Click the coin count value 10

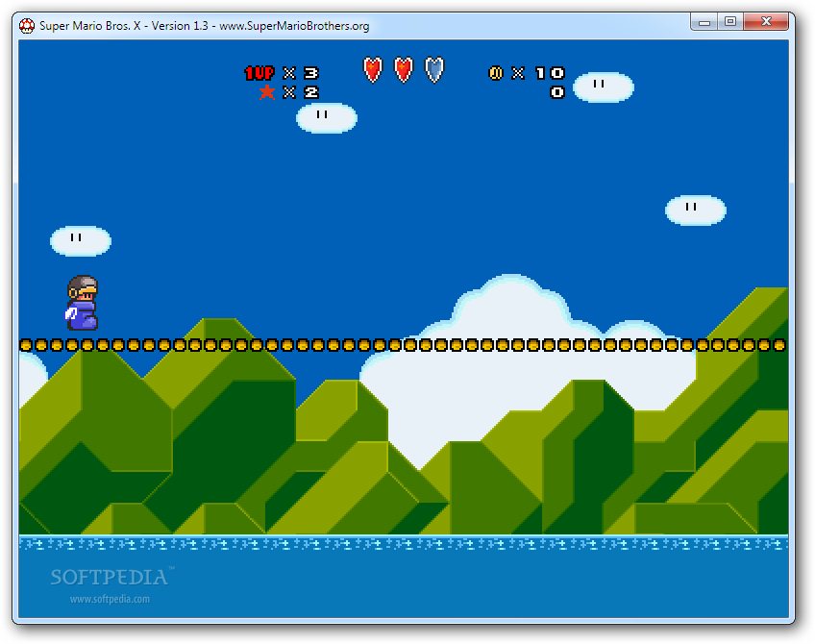(x=550, y=73)
